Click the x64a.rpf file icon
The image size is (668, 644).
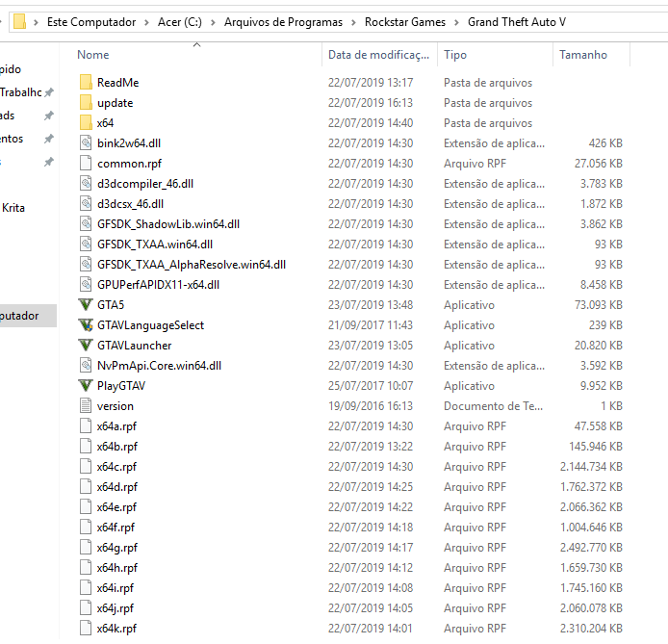(x=86, y=426)
